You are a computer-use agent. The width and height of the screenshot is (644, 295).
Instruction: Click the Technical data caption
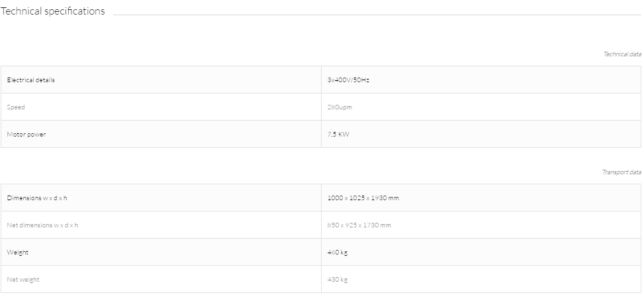(x=621, y=54)
